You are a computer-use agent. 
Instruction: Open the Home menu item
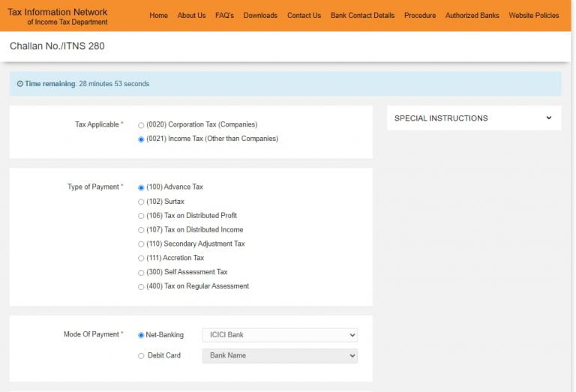click(158, 16)
